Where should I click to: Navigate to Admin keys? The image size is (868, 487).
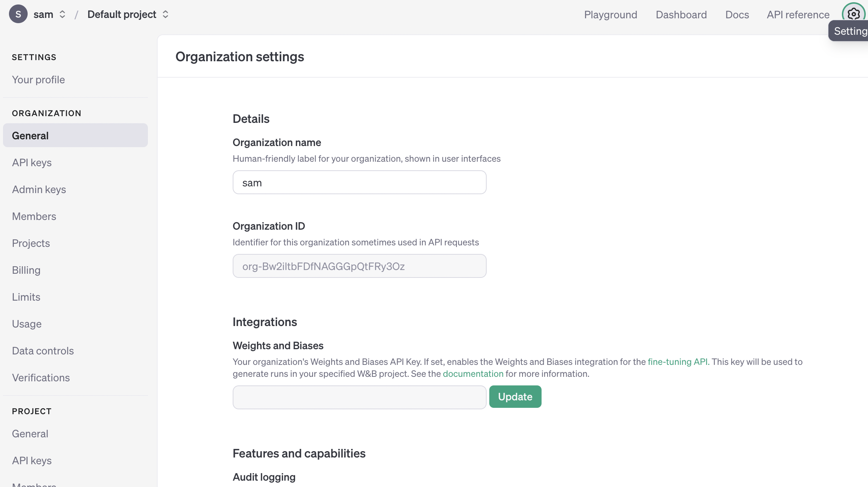39,189
